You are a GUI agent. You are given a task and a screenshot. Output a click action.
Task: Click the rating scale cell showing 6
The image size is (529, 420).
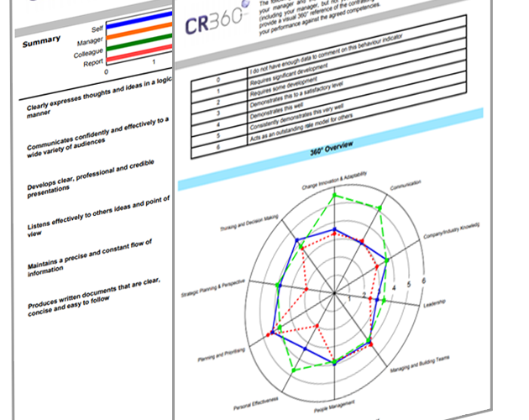pos(218,147)
